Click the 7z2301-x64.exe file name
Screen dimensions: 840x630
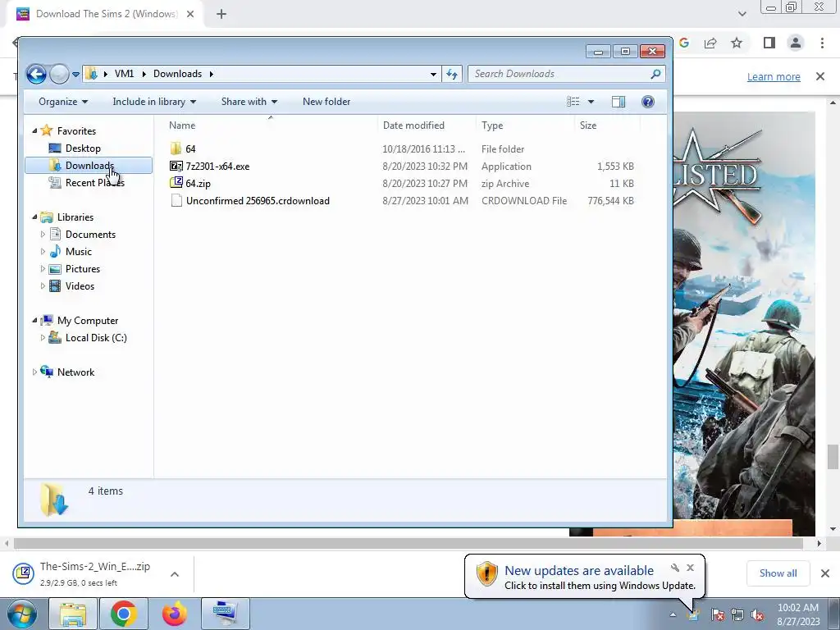pos(217,167)
